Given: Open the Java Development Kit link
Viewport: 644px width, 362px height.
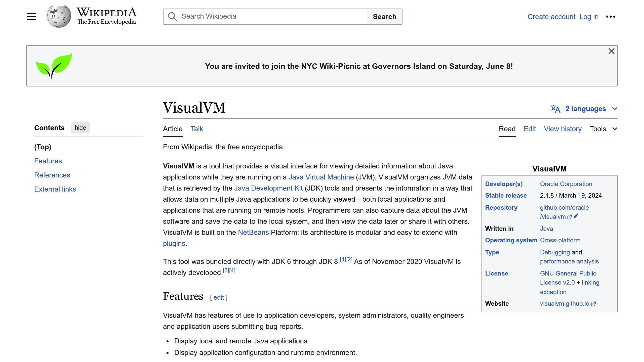Looking at the screenshot, I should click(x=268, y=188).
